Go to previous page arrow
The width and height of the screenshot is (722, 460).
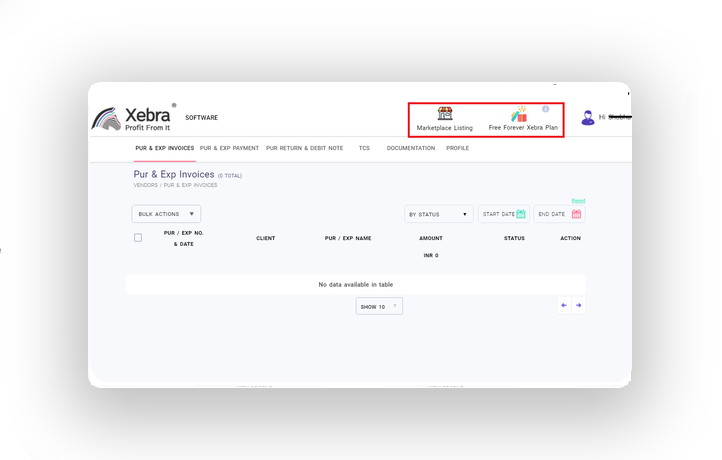click(564, 306)
